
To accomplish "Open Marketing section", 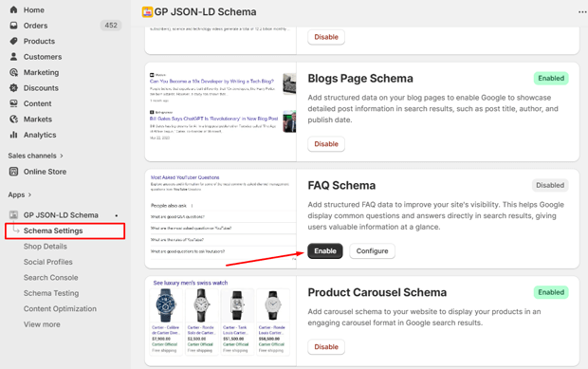I will [x=41, y=72].
